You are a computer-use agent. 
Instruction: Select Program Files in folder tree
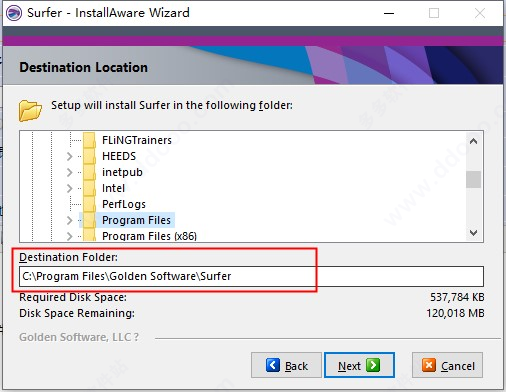pyautogui.click(x=136, y=220)
